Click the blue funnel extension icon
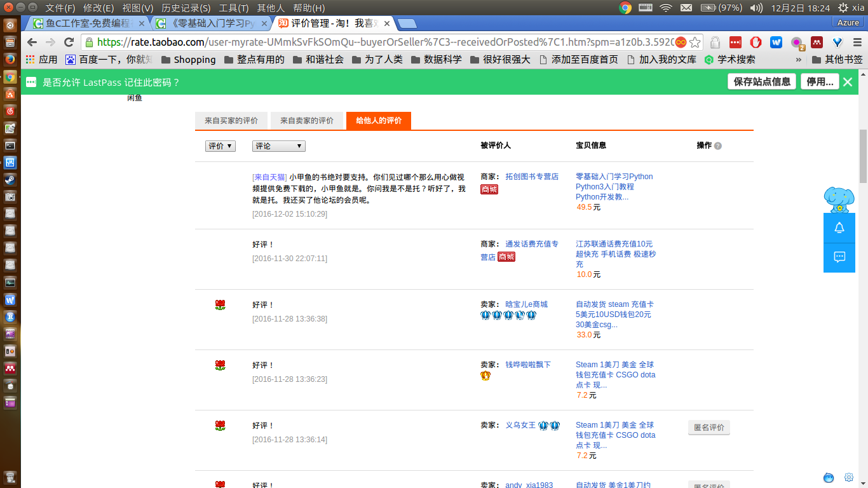868x488 pixels. tap(837, 43)
